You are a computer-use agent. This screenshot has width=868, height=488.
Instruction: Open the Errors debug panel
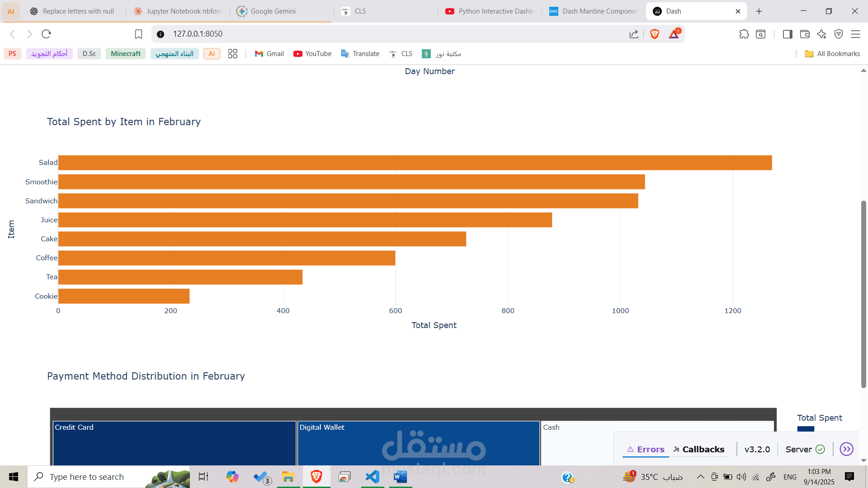pos(646,449)
